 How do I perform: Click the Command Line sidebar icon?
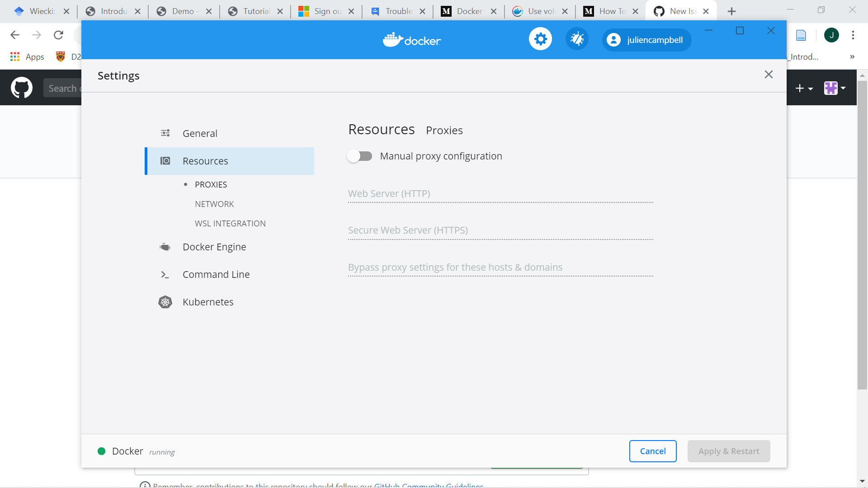(165, 274)
